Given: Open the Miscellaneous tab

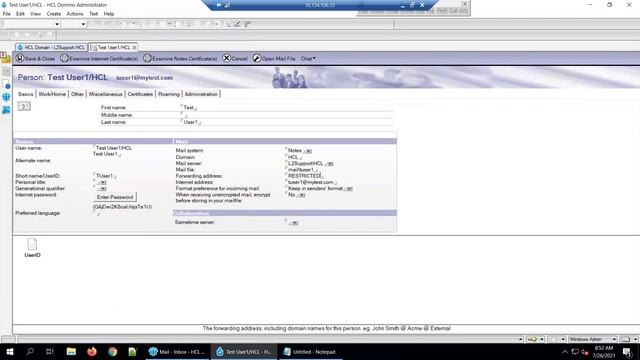Looking at the screenshot, I should pyautogui.click(x=105, y=94).
